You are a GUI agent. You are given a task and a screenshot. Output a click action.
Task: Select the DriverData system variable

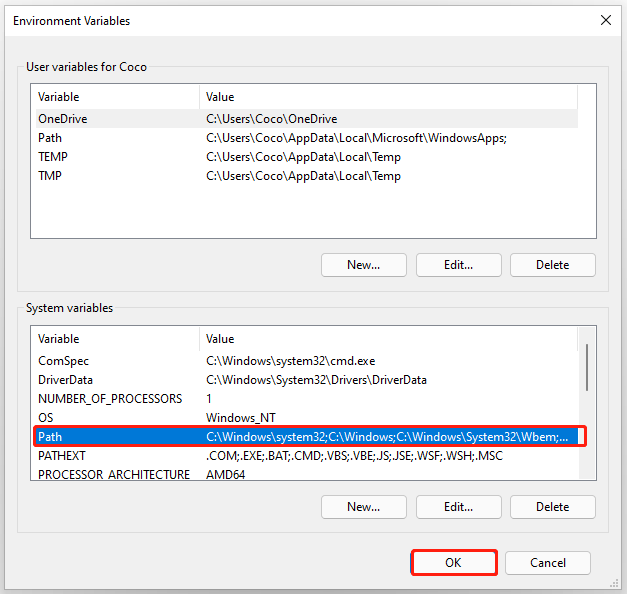coord(307,380)
